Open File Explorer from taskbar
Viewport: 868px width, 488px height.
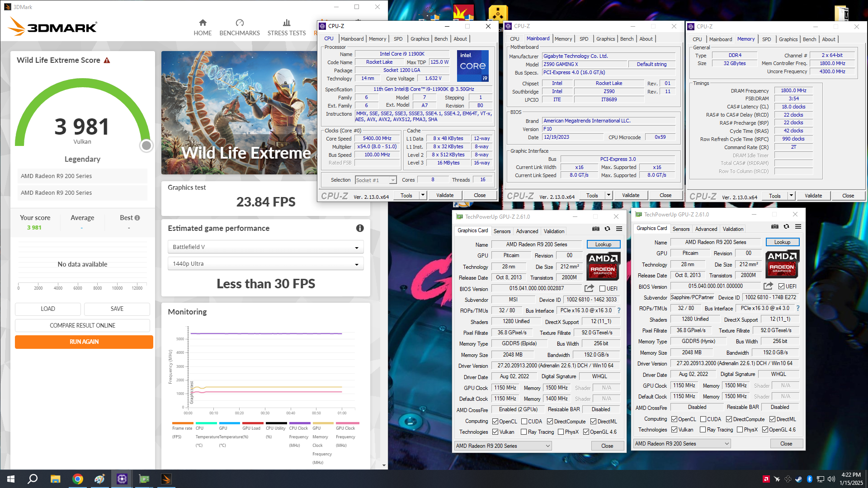[x=55, y=479]
